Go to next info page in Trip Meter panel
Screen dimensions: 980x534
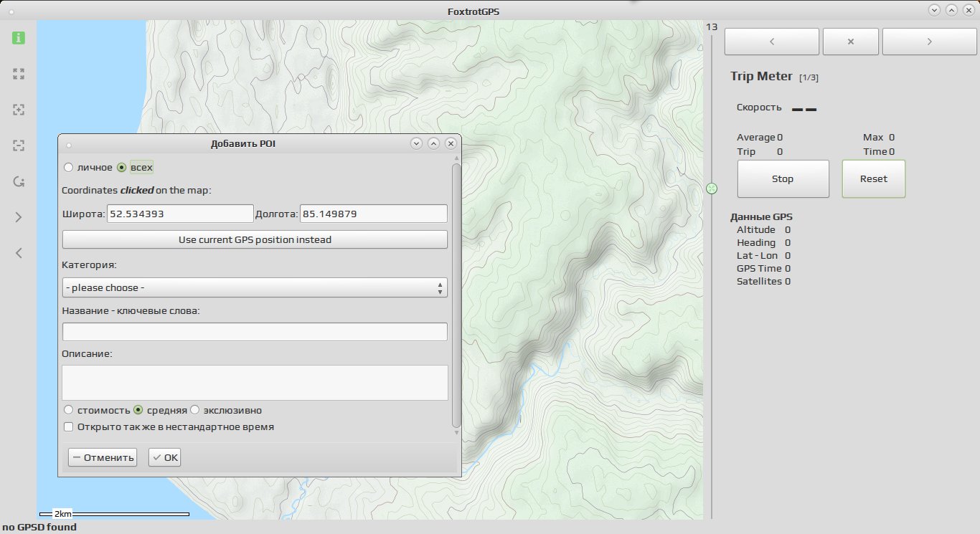(x=930, y=42)
